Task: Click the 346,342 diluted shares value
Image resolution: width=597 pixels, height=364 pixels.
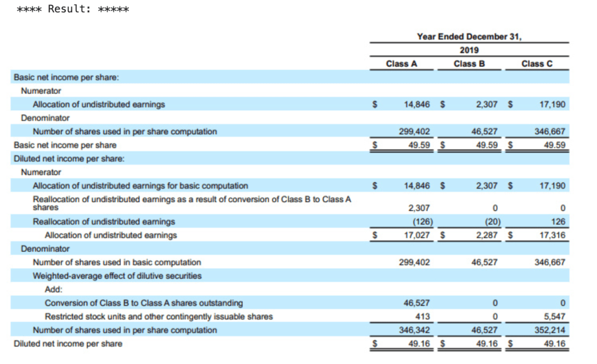Action: coord(416,330)
